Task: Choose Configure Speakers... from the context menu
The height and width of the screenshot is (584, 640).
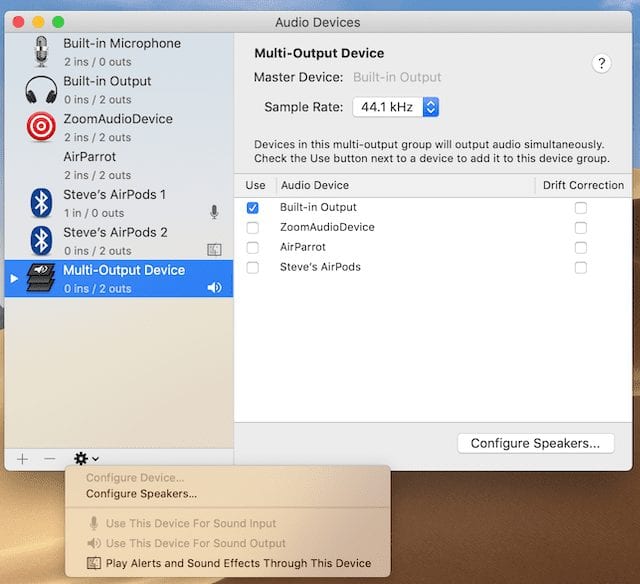Action: [x=141, y=494]
